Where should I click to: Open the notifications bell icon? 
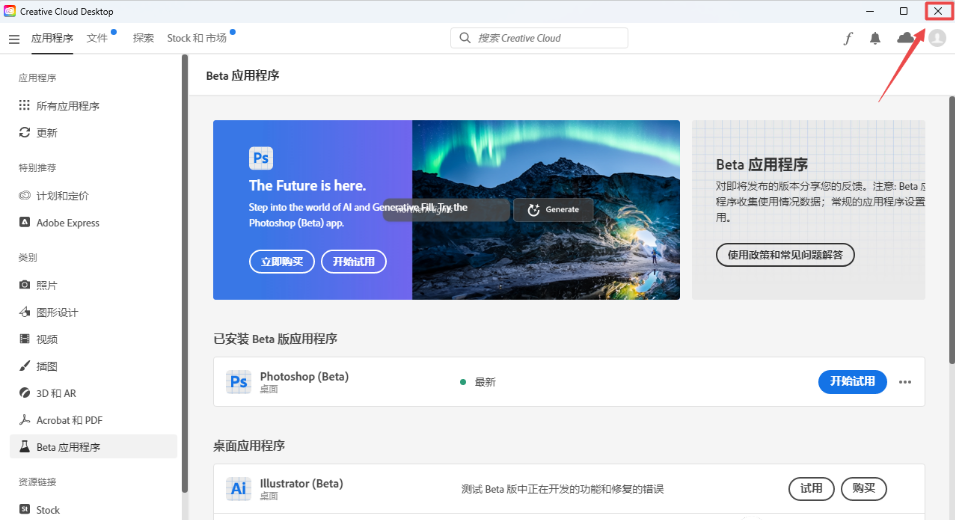tap(875, 39)
